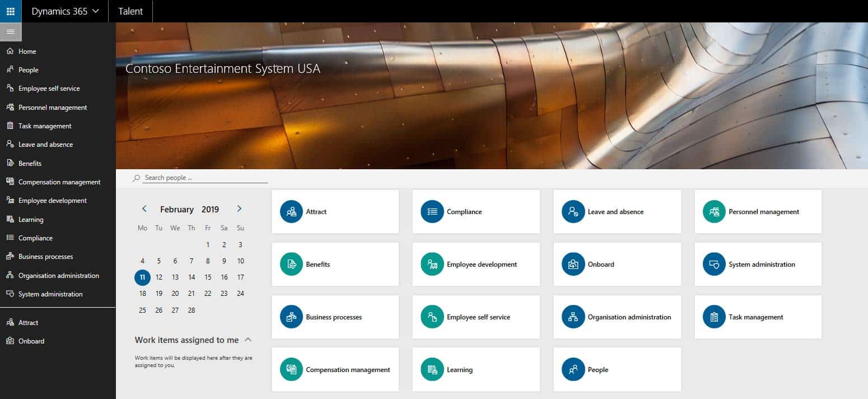Click the People tile icon
868x399 pixels.
click(573, 370)
